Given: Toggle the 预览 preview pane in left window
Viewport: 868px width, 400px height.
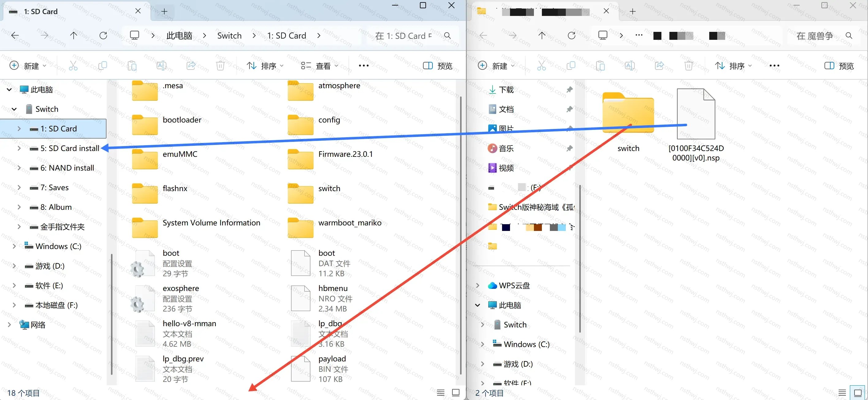Looking at the screenshot, I should pyautogui.click(x=437, y=66).
